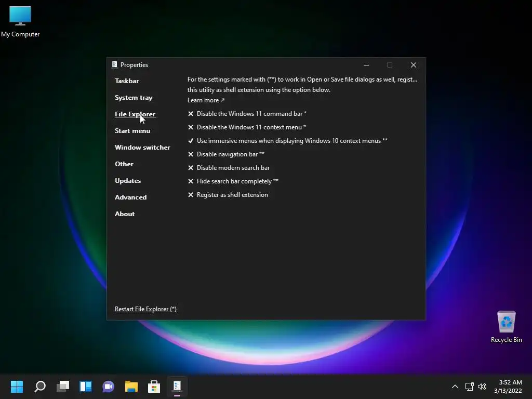Open the clock showing 3:52 AM
Image resolution: width=532 pixels, height=399 pixels.
[508, 387]
